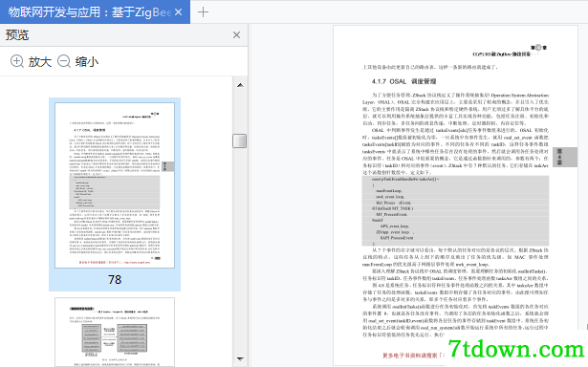Click the red 更多电子书资料 footer link

tap(413, 355)
